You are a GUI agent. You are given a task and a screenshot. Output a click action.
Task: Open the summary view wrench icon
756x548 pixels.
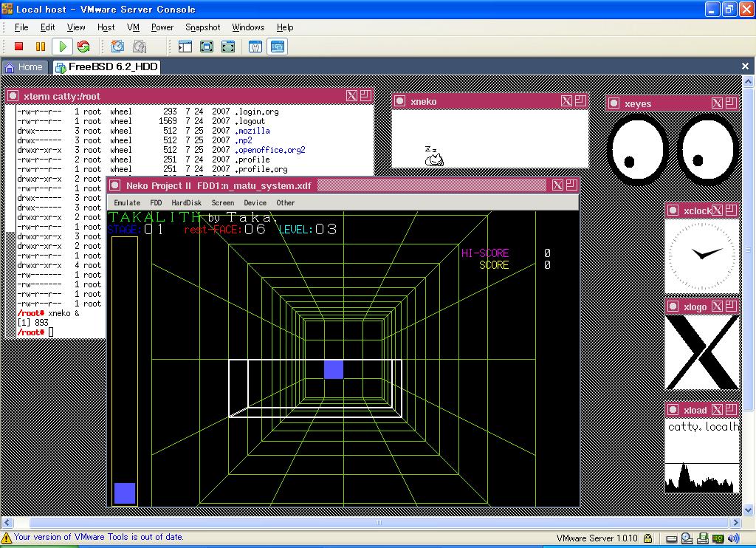click(x=255, y=47)
